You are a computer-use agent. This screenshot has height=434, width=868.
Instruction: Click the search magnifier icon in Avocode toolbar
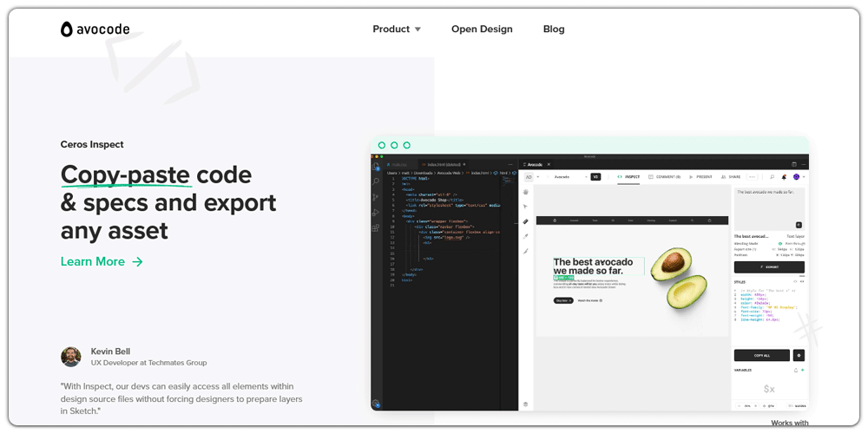point(772,176)
